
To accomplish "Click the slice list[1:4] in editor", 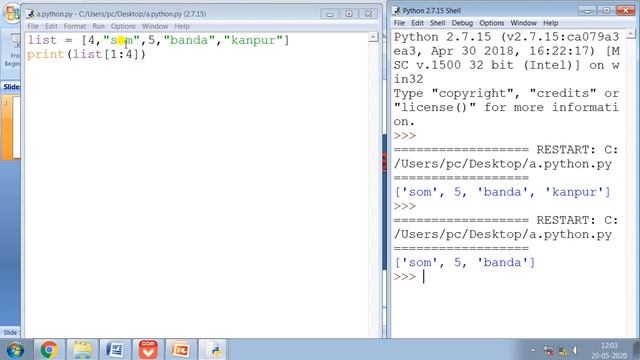I will 105,54.
